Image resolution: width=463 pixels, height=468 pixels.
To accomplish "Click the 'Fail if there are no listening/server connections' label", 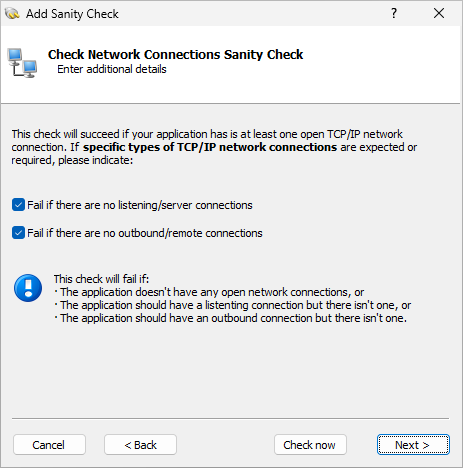I will click(x=140, y=205).
